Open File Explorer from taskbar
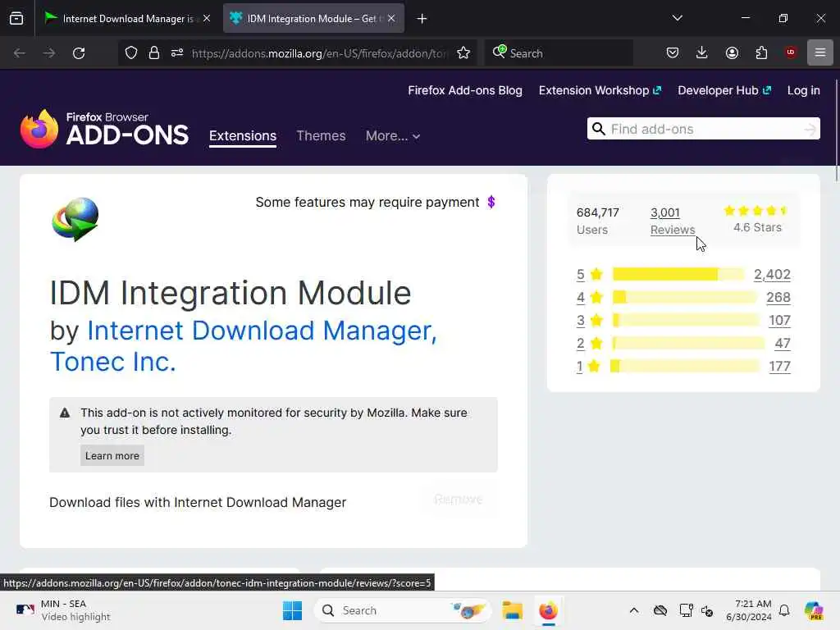 pyautogui.click(x=512, y=610)
